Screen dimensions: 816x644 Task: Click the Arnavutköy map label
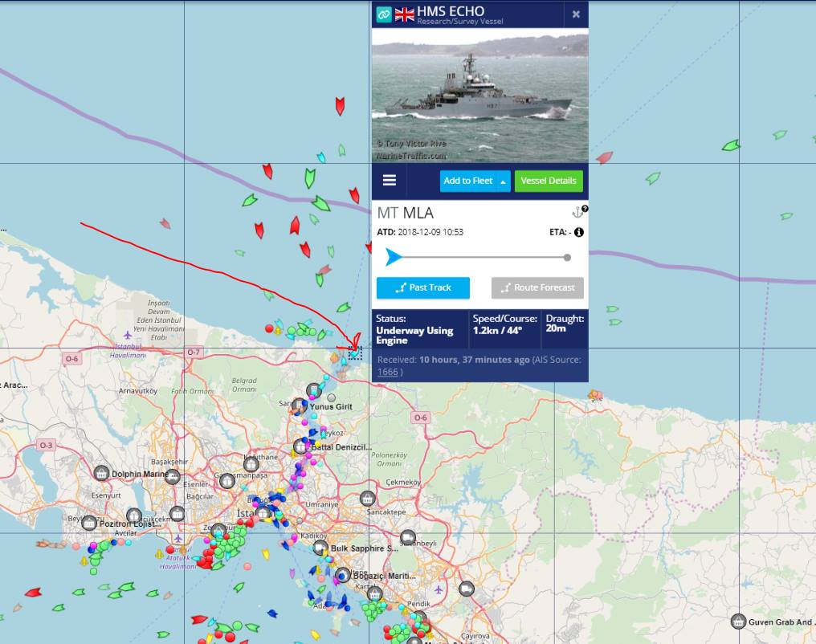pyautogui.click(x=138, y=391)
